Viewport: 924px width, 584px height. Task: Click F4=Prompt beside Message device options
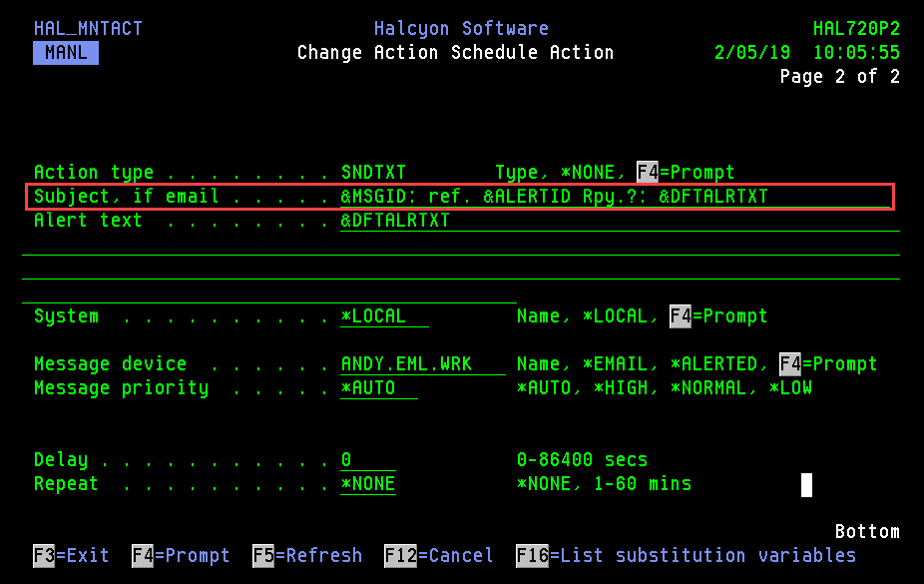(828, 364)
